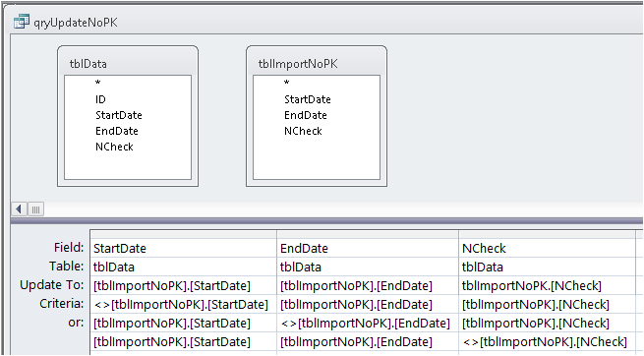Click the Field: row label

pos(69,248)
